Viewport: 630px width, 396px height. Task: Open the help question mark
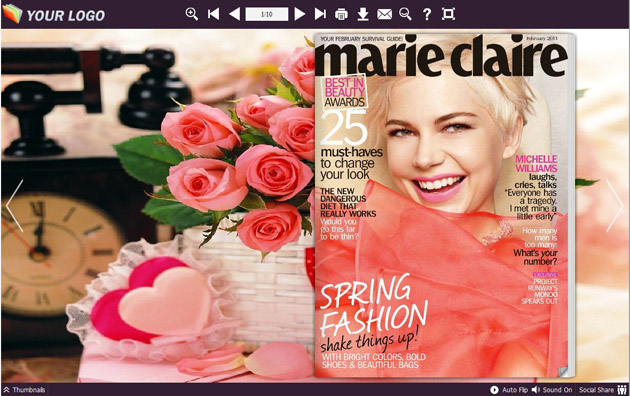(x=427, y=14)
